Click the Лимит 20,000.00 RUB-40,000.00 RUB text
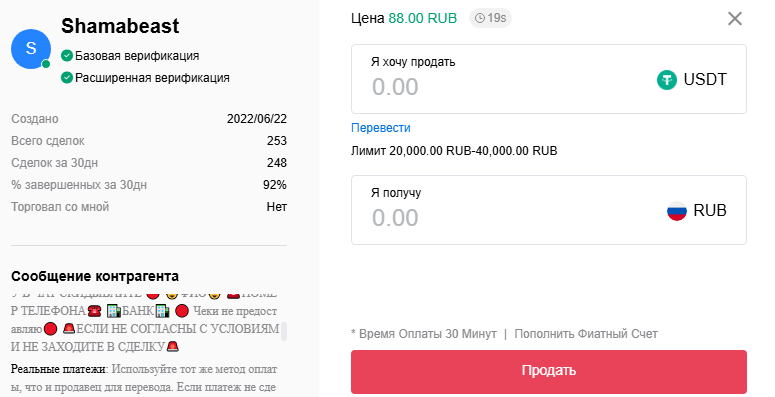 (x=454, y=151)
